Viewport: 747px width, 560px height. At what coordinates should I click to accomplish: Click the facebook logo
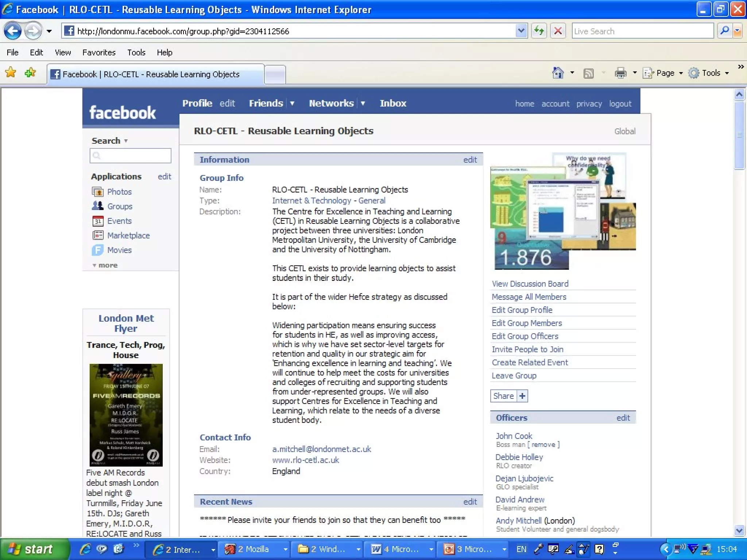[x=123, y=113]
